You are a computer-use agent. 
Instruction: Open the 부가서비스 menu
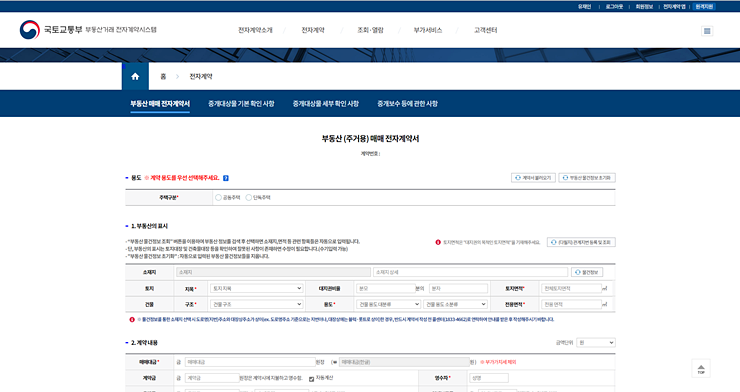428,30
